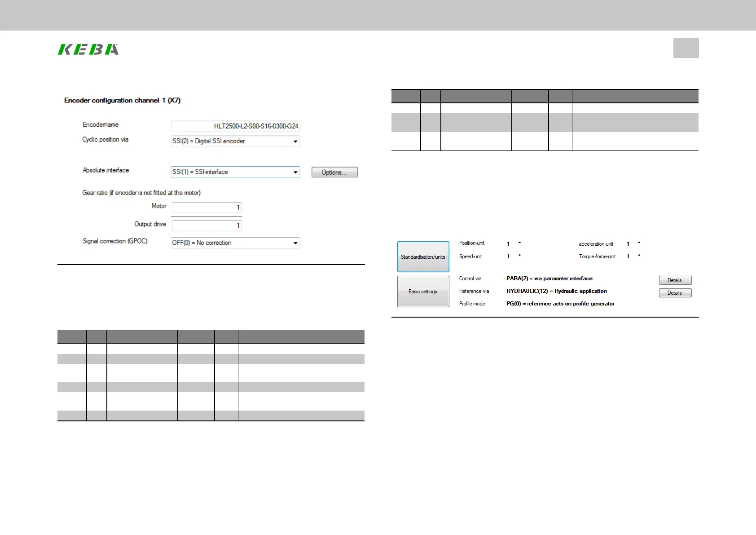Click the Torque/force-unit label
Viewport: 756px width, 535px height.
pyautogui.click(x=597, y=256)
